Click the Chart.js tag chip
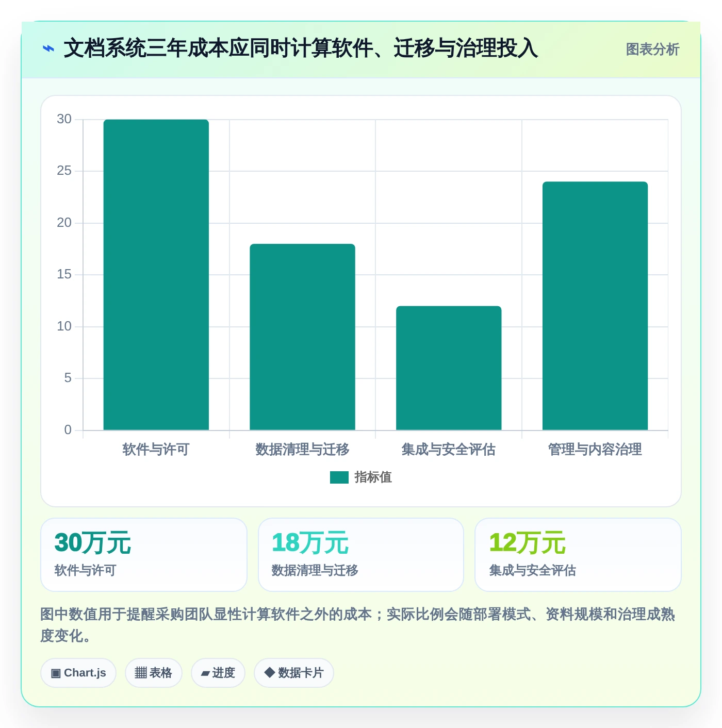 click(x=78, y=673)
